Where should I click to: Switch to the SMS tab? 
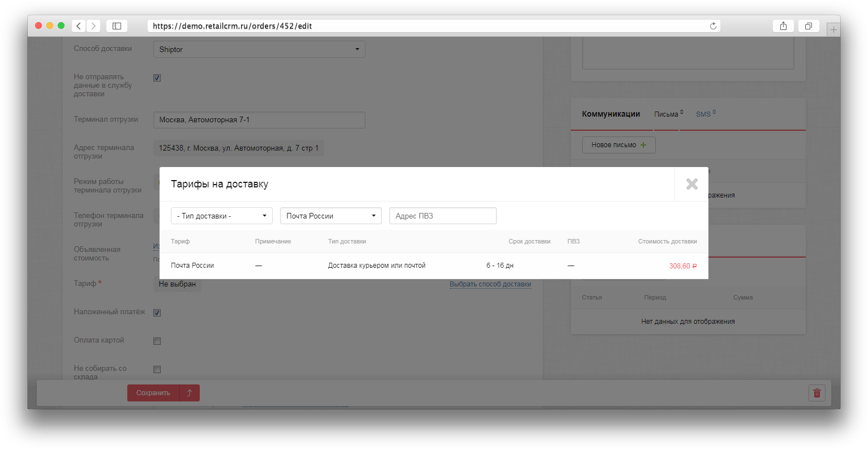tap(704, 114)
